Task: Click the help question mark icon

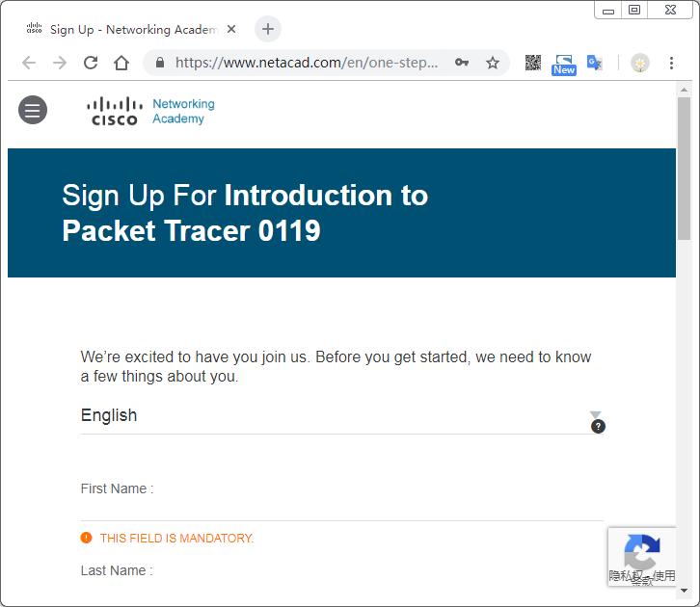Action: pyautogui.click(x=598, y=426)
